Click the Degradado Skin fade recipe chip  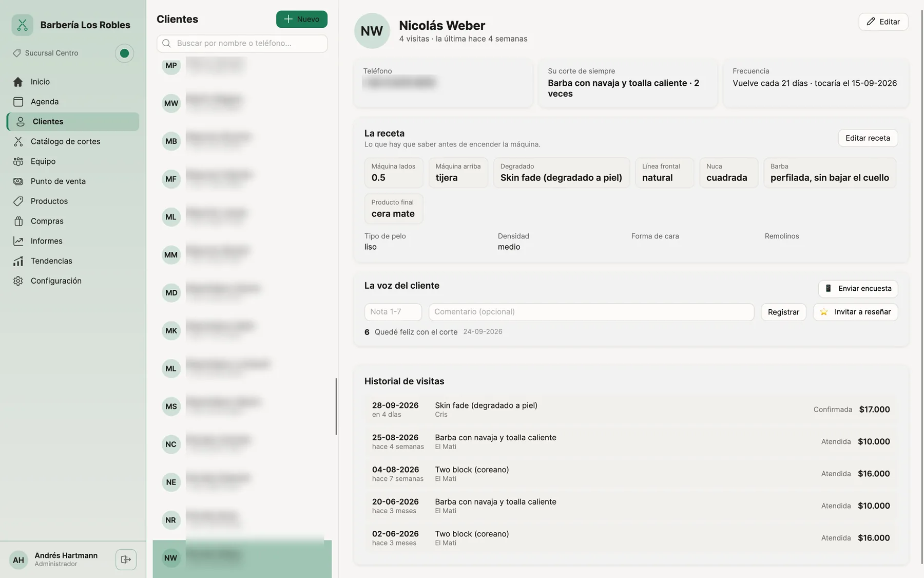click(x=562, y=173)
